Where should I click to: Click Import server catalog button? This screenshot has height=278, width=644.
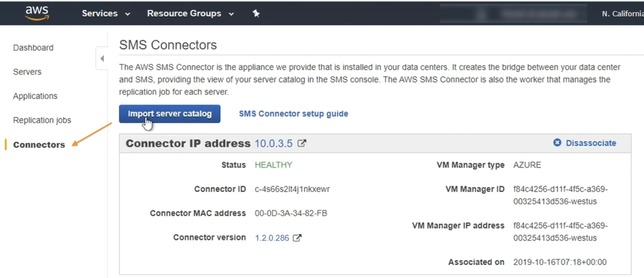(170, 114)
